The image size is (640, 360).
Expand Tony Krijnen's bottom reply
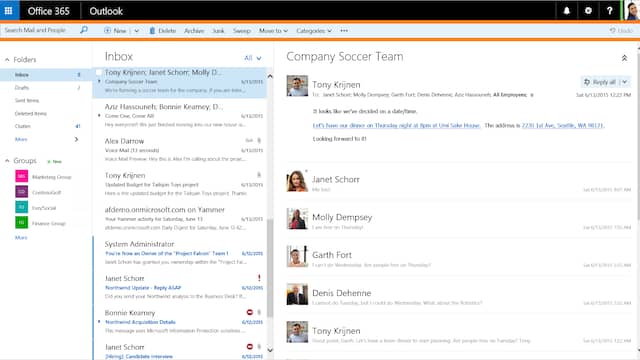458,333
